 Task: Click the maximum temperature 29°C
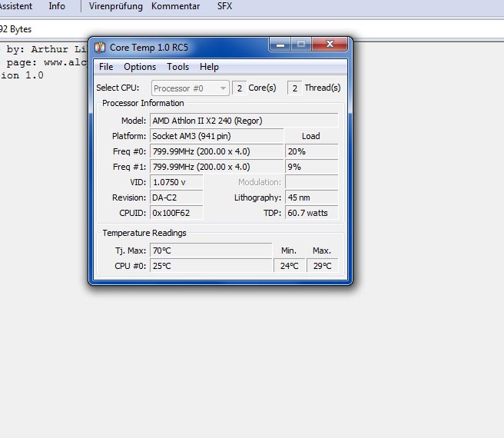point(323,266)
